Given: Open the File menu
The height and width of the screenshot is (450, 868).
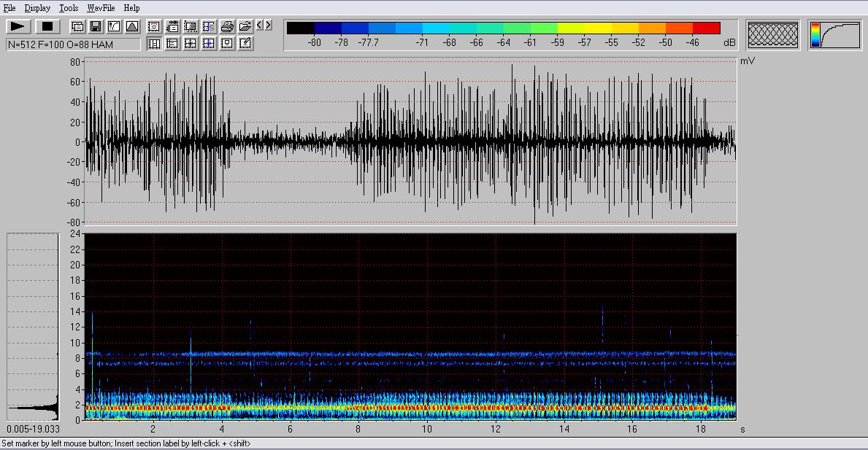Looking at the screenshot, I should [9, 8].
